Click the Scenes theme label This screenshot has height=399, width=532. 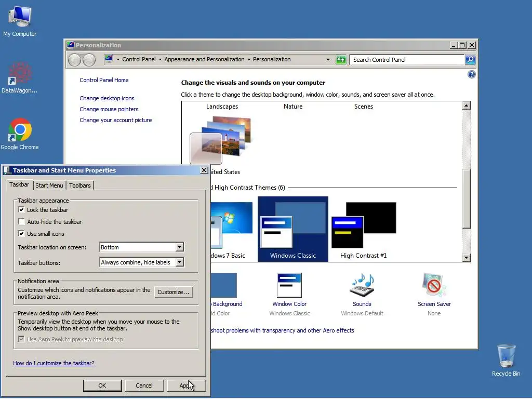point(363,107)
